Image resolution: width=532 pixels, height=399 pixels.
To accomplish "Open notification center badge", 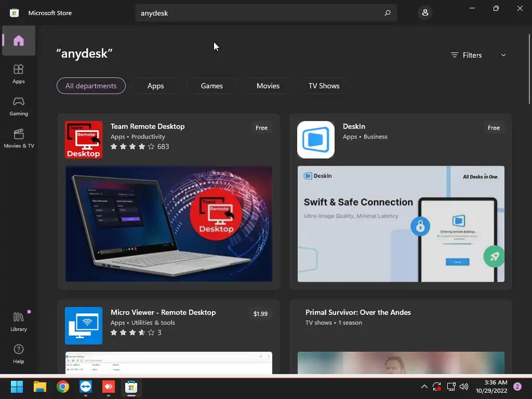I will click(x=517, y=387).
